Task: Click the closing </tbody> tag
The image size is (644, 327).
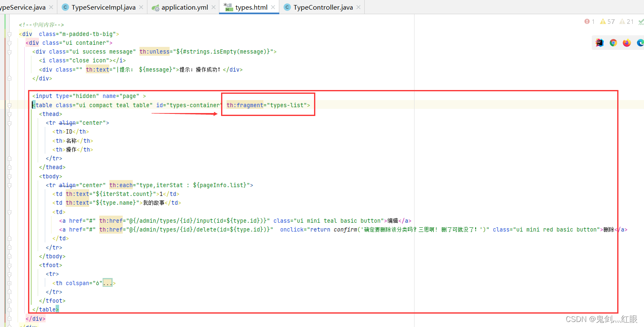Action: point(52,256)
